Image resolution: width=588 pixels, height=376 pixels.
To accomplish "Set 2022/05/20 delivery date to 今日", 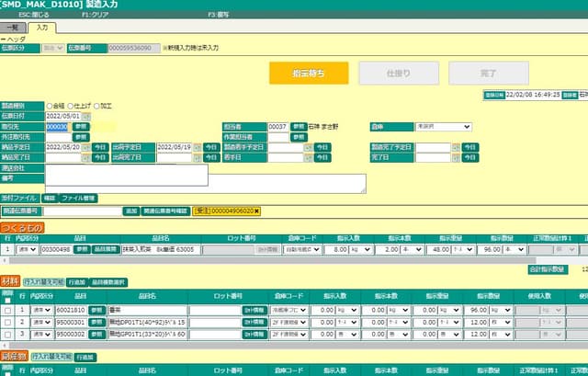I will [x=100, y=147].
